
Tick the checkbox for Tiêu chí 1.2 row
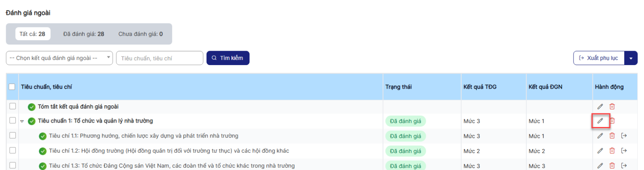point(12,150)
